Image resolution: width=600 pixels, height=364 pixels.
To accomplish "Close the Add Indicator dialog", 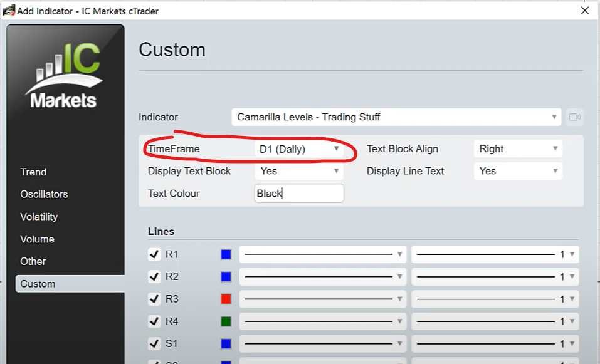I will tap(585, 10).
